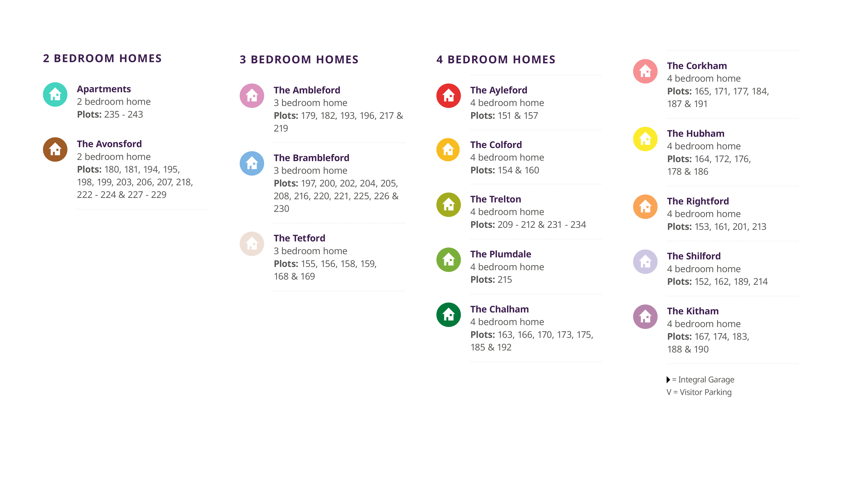Select the pink Ambleford house icon
Viewport: 841px width, 504px height.
(x=252, y=96)
